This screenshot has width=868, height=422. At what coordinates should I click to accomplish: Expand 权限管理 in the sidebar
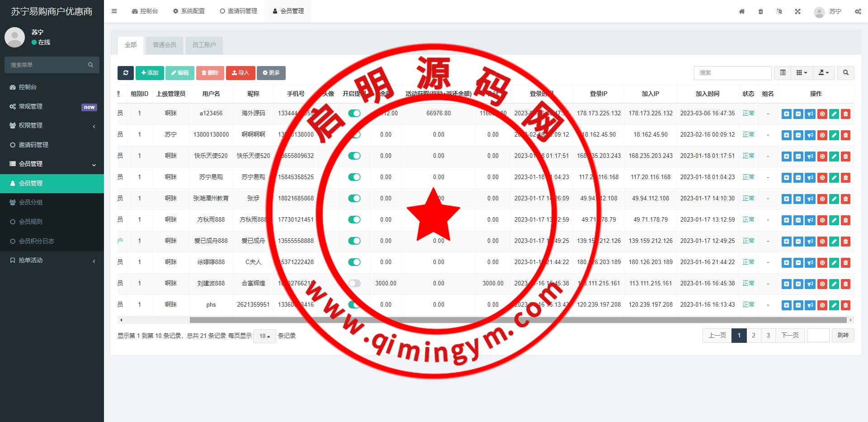pos(52,126)
